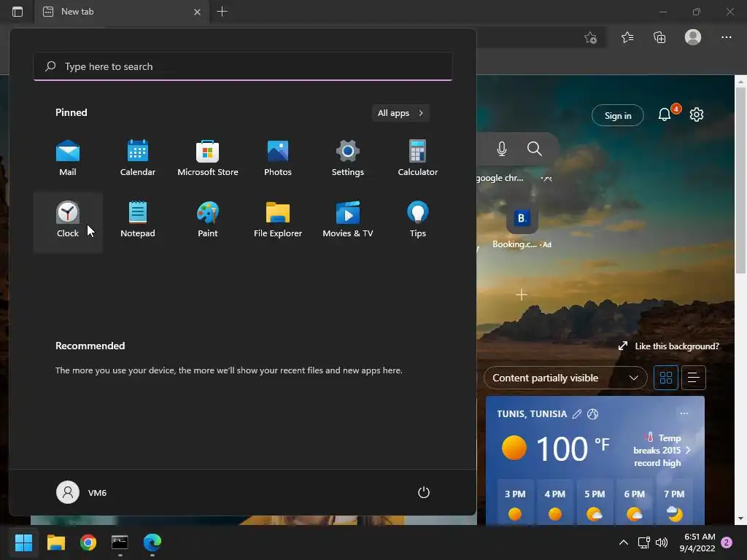Open the clock showing 6:51 AM
This screenshot has height=560, width=747.
[x=697, y=542]
